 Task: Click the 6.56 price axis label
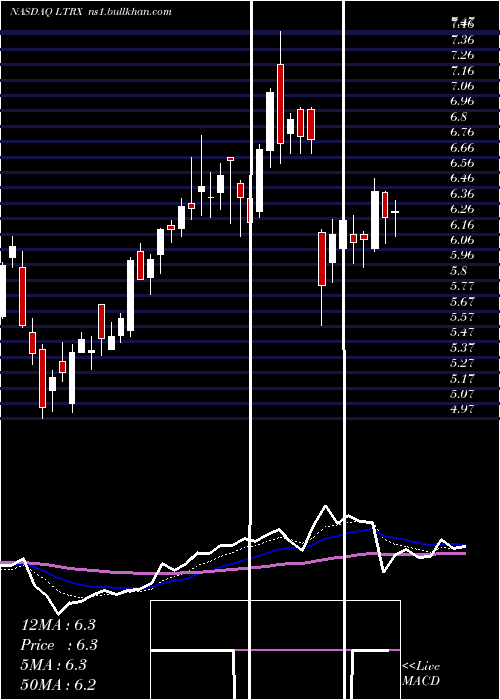(x=462, y=163)
